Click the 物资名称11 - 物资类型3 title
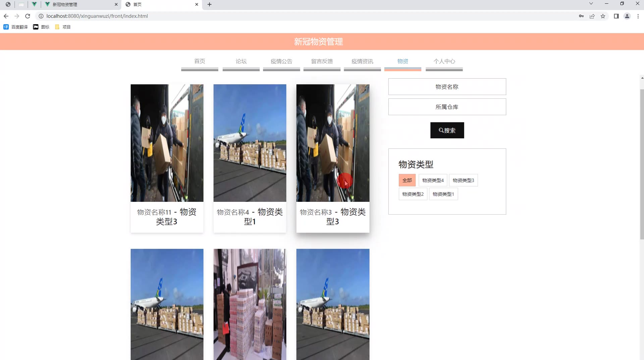 coord(167,217)
